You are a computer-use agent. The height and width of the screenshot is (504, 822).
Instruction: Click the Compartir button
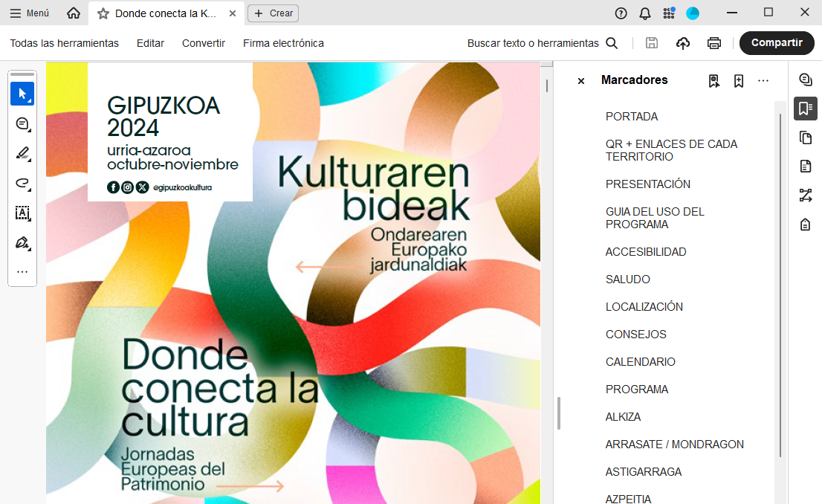pyautogui.click(x=777, y=43)
